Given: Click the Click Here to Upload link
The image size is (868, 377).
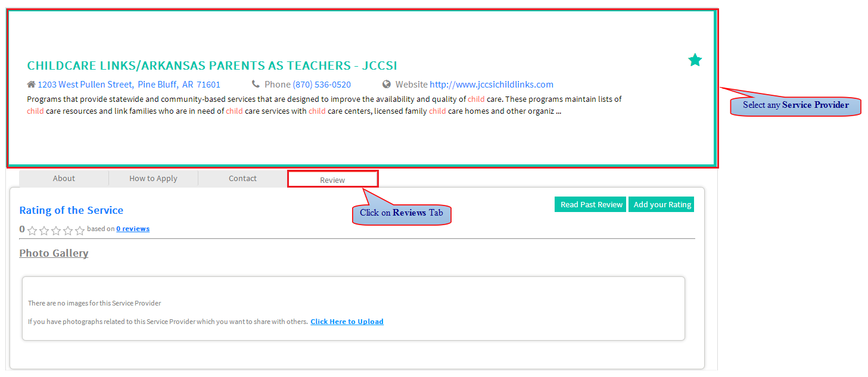Looking at the screenshot, I should [x=347, y=322].
